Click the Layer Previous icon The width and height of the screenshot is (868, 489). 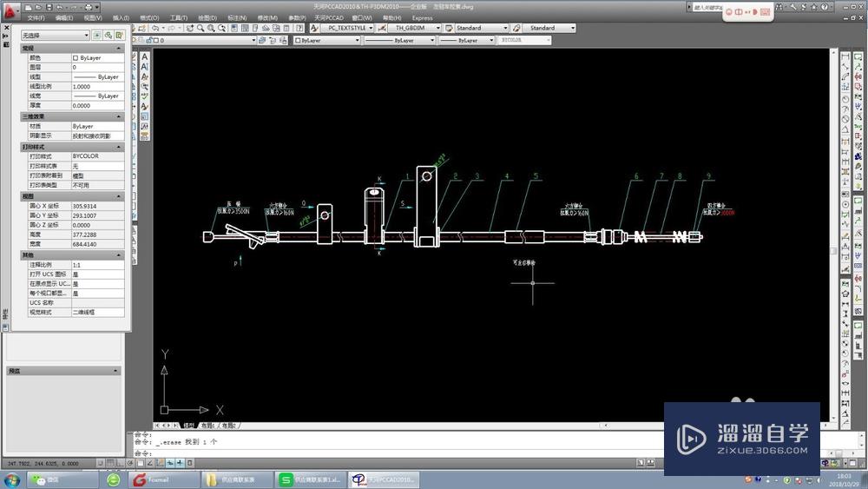[273, 40]
